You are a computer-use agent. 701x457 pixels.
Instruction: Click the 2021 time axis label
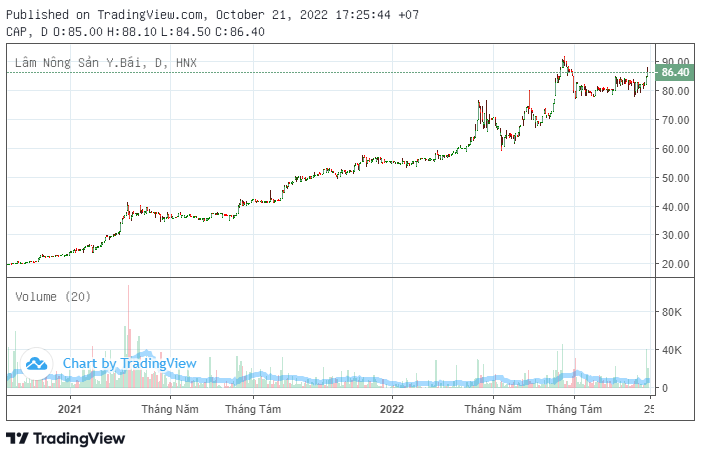point(70,409)
